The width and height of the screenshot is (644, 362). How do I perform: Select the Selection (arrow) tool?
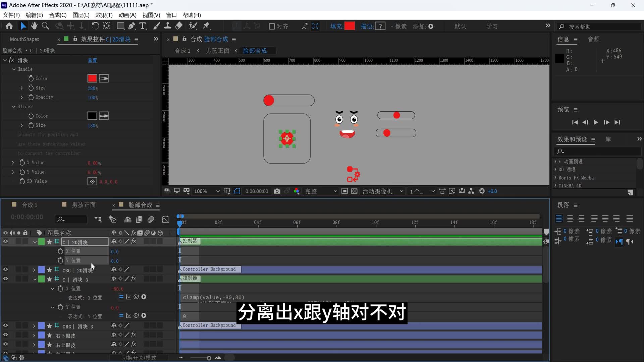point(23,26)
